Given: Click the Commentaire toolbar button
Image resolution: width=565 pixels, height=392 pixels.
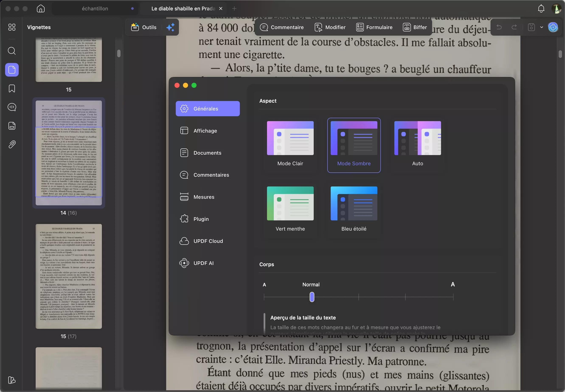Looking at the screenshot, I should pos(282,27).
